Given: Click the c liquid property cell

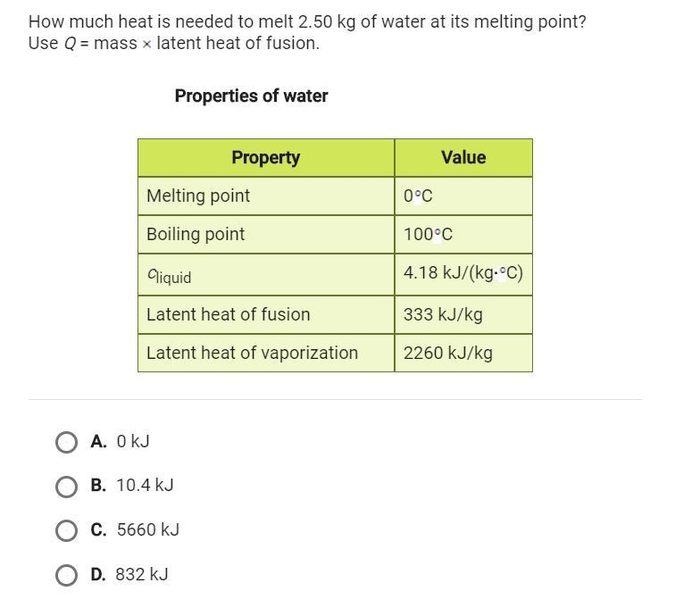Looking at the screenshot, I should tap(266, 275).
